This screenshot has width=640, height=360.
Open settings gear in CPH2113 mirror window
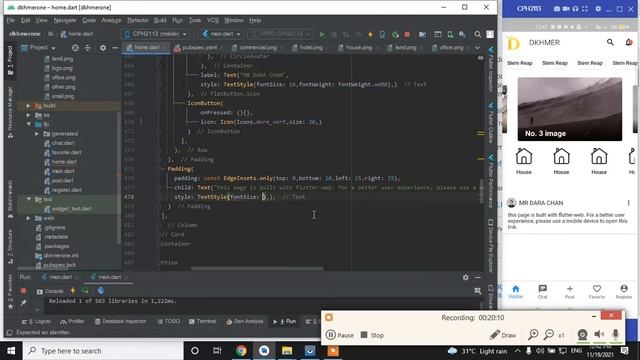(598, 9)
